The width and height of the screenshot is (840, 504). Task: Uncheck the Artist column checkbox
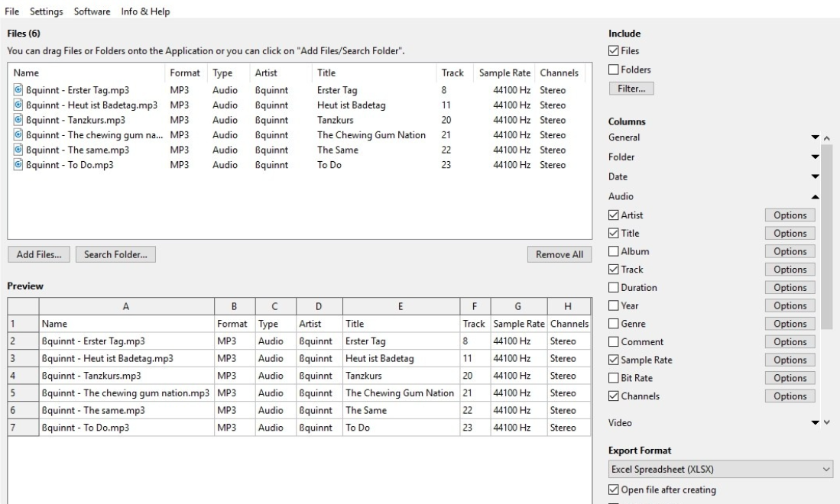point(614,215)
